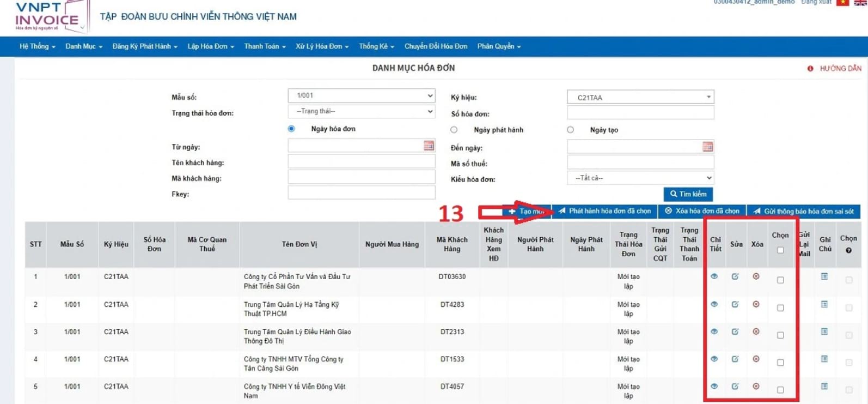The image size is (868, 404).
Task: Open calendar picker for Đến ngày
Action: click(x=707, y=147)
